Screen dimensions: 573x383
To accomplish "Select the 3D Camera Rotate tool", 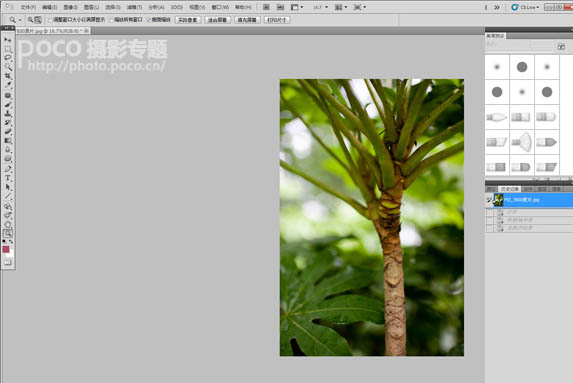I will click(8, 216).
